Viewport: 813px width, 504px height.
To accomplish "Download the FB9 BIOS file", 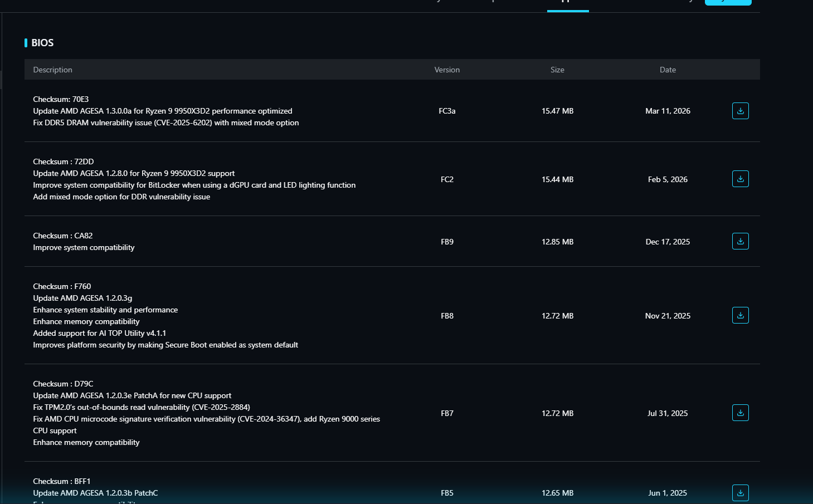I will pos(740,241).
